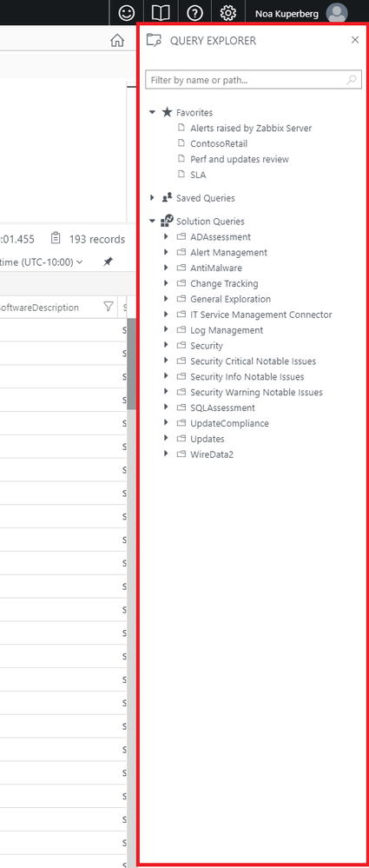The width and height of the screenshot is (369, 868).
Task: Select the Security folder icon
Action: pos(181,346)
